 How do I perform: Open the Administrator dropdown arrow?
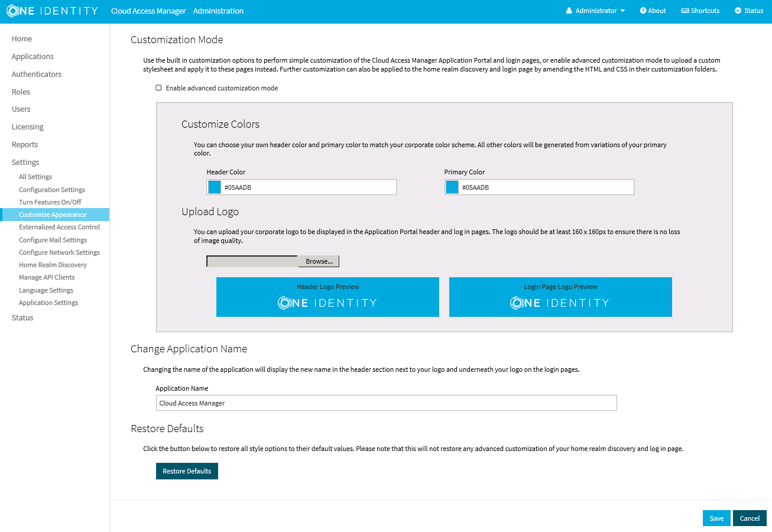click(x=622, y=11)
